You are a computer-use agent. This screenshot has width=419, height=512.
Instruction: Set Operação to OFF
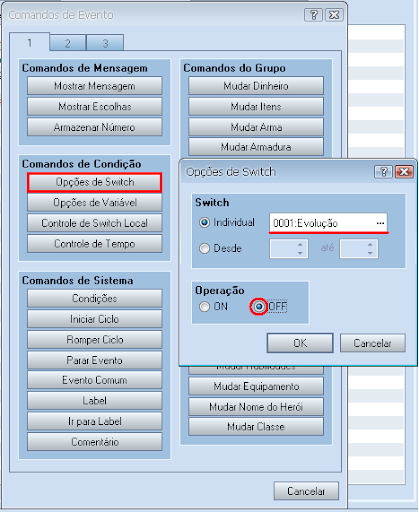click(x=259, y=307)
